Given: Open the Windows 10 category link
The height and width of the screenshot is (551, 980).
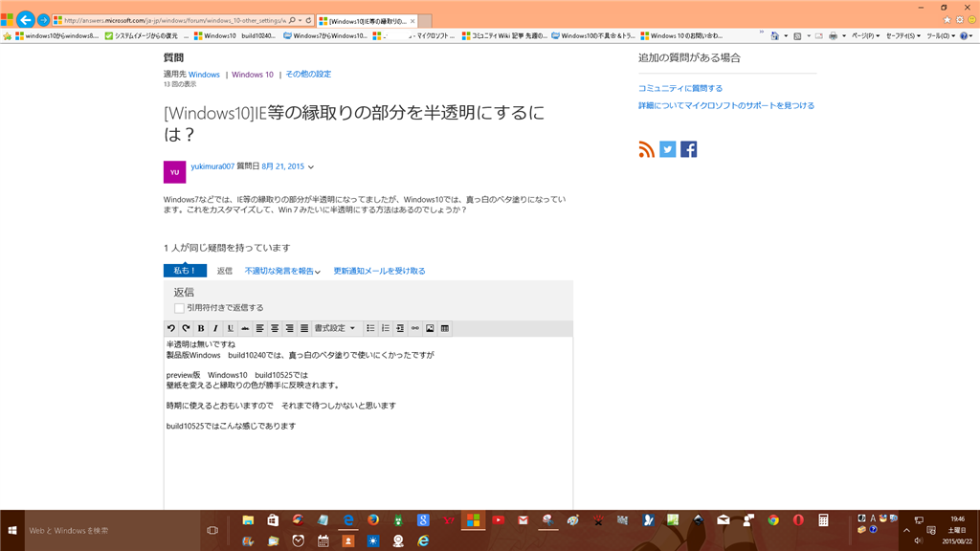Looking at the screenshot, I should tap(253, 75).
